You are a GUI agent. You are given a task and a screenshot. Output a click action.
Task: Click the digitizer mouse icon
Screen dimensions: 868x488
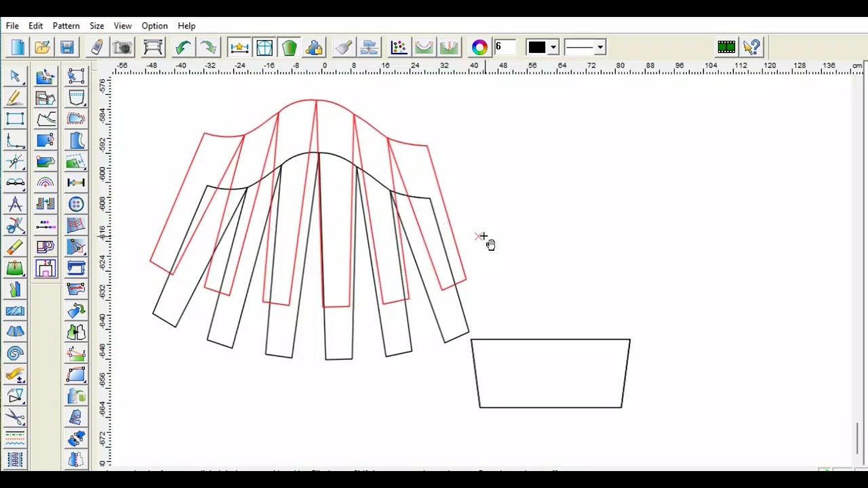click(97, 47)
